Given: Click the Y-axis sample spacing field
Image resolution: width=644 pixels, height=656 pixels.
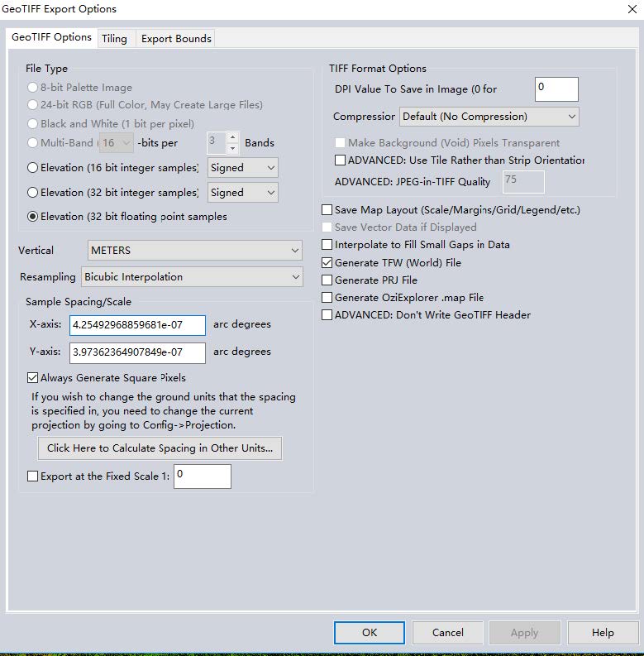Looking at the screenshot, I should pyautogui.click(x=137, y=352).
